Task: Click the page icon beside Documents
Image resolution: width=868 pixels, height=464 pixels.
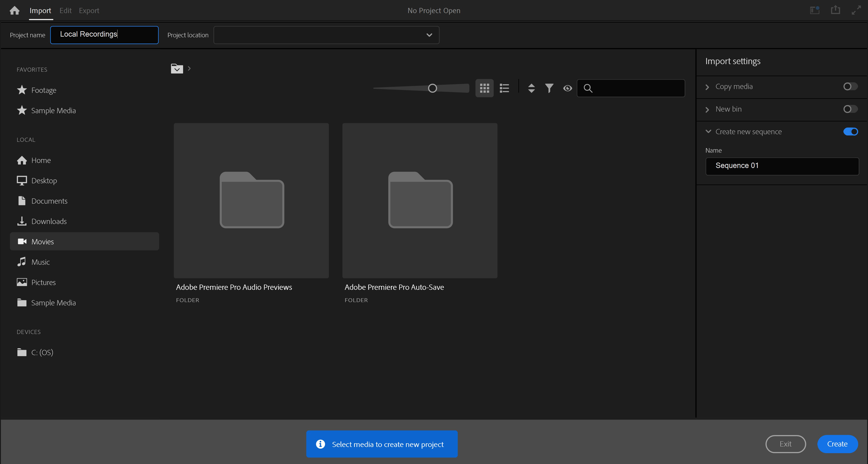Action: [22, 201]
